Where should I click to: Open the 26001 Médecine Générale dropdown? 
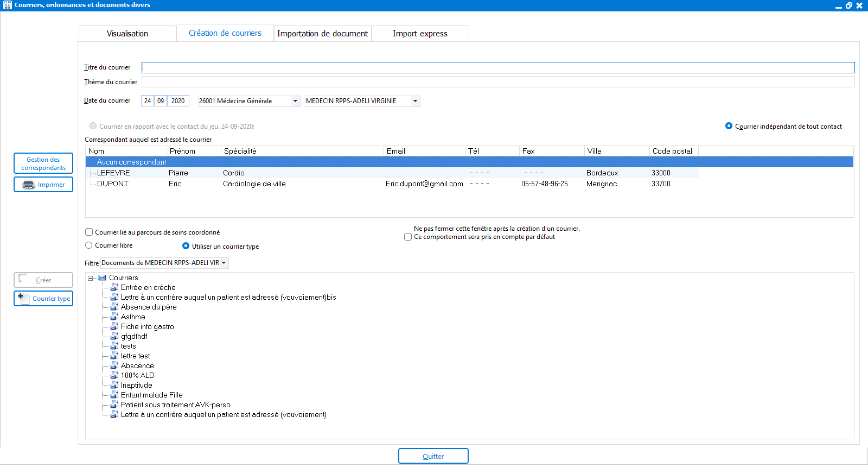point(295,101)
